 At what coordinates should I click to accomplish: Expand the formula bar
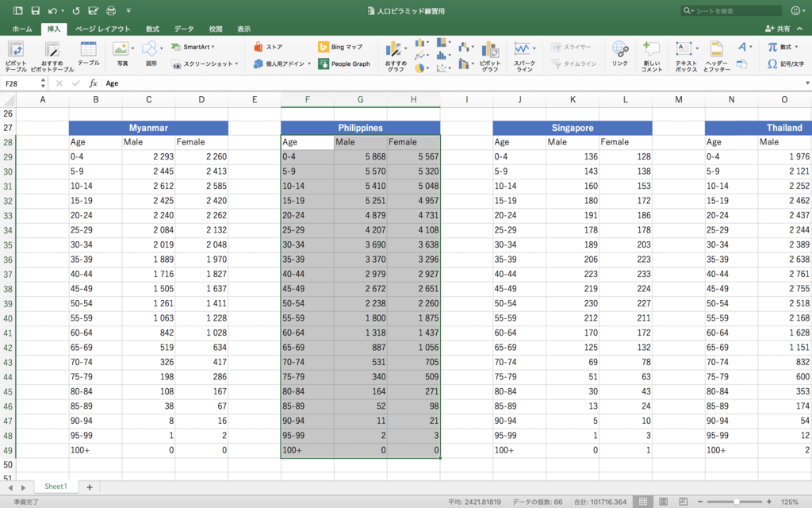point(806,83)
